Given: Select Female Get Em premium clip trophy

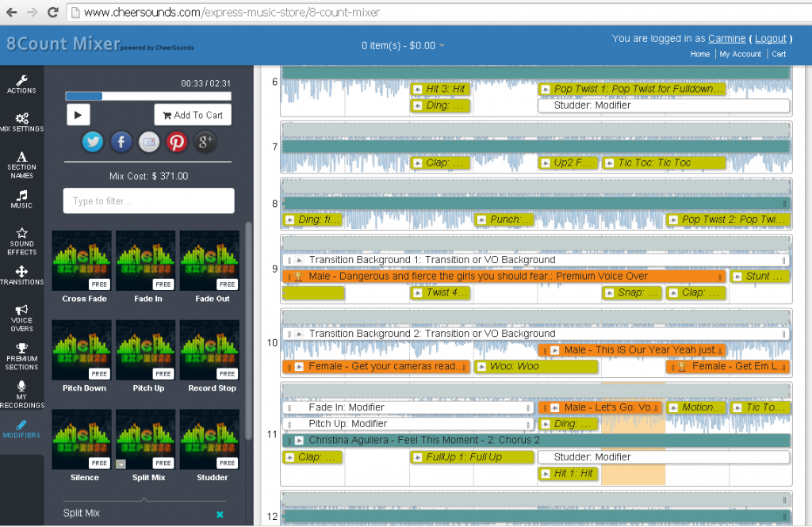Looking at the screenshot, I should pyautogui.click(x=681, y=366).
